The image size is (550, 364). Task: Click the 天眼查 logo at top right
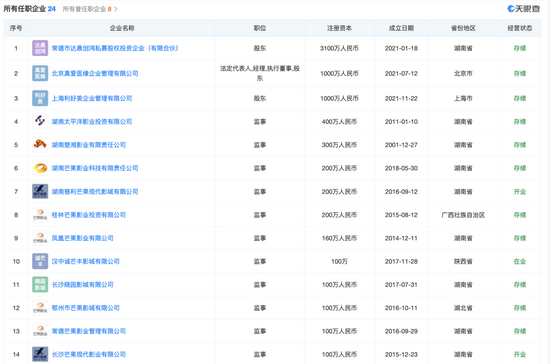pos(524,9)
